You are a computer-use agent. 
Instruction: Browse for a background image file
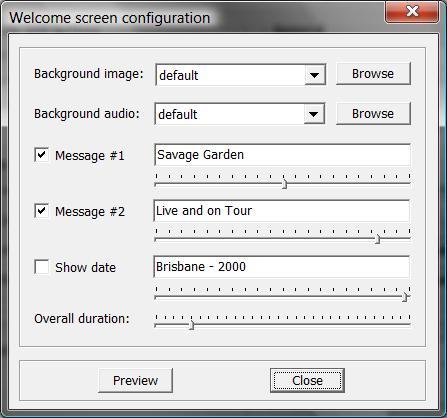373,74
